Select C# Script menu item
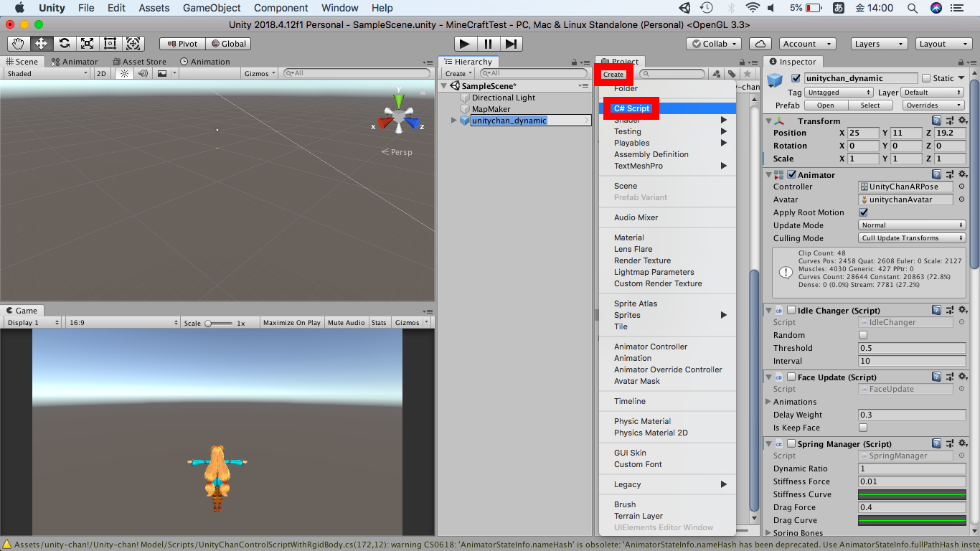 point(667,108)
